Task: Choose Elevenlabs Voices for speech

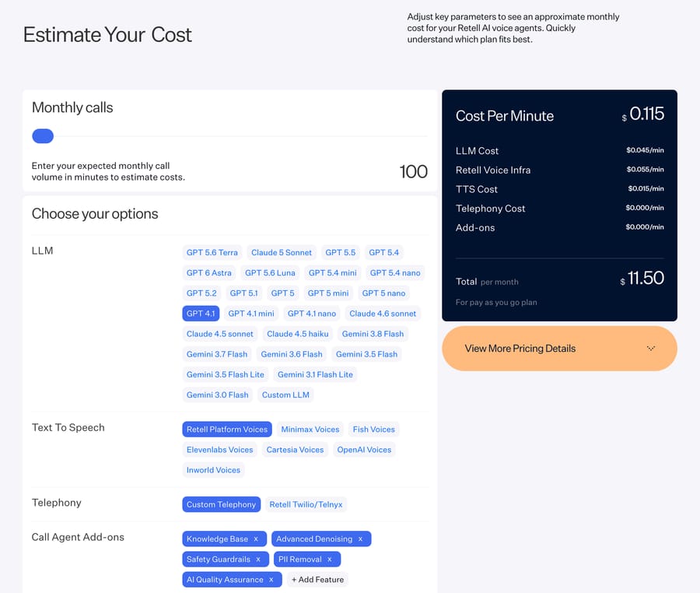Action: tap(219, 450)
